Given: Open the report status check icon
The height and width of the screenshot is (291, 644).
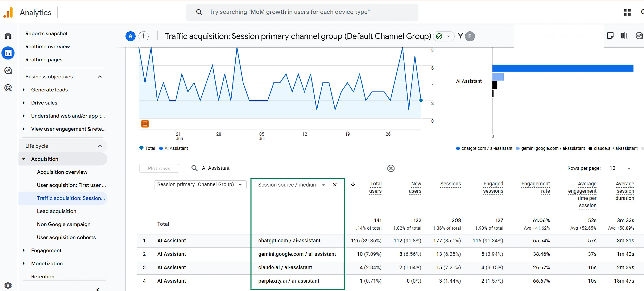Looking at the screenshot, I should pyautogui.click(x=439, y=36).
